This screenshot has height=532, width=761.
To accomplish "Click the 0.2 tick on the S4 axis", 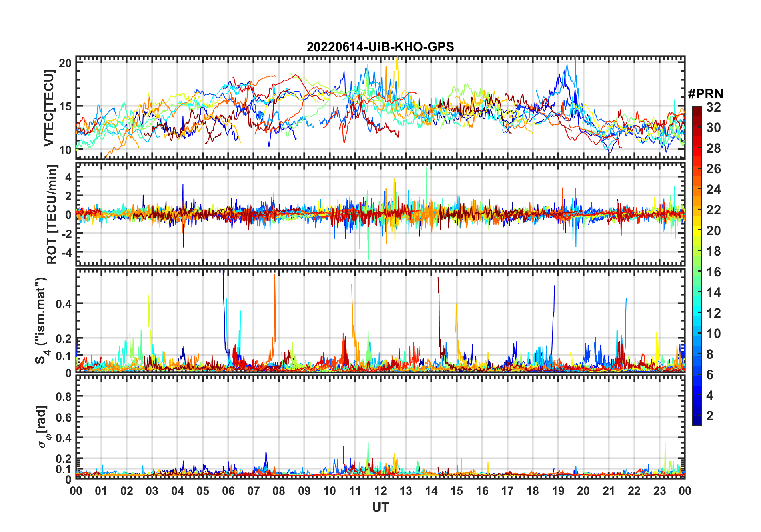I will [x=64, y=338].
